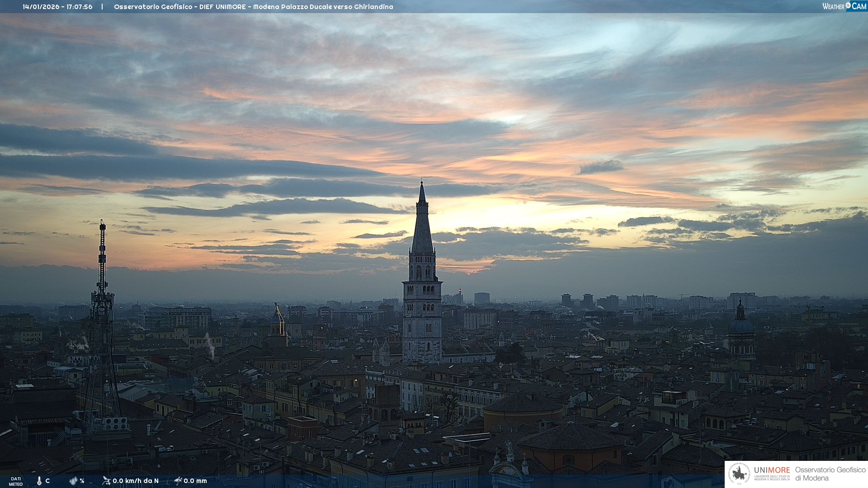
Task: Click the temperature C unit reading
Action: click(47, 481)
